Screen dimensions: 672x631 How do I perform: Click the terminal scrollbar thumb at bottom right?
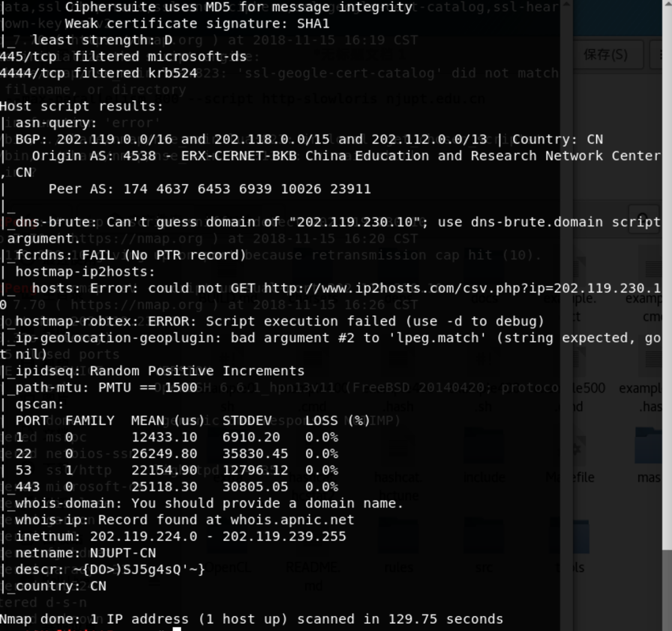[667, 590]
